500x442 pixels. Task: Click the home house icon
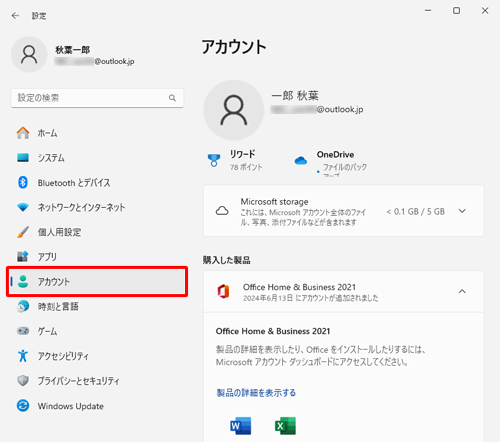click(x=23, y=133)
